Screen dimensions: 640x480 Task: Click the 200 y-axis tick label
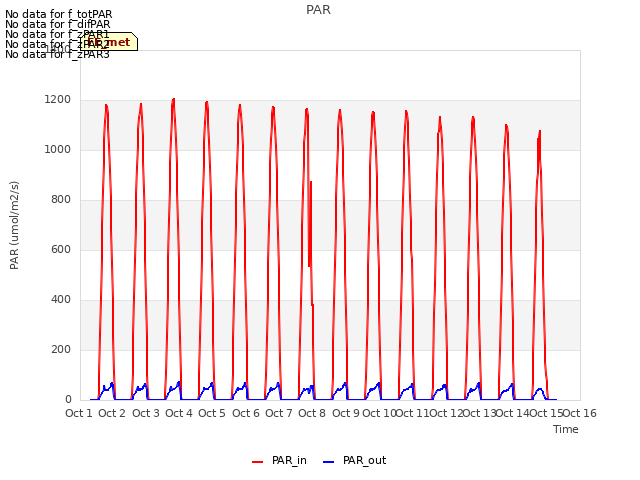(x=61, y=349)
